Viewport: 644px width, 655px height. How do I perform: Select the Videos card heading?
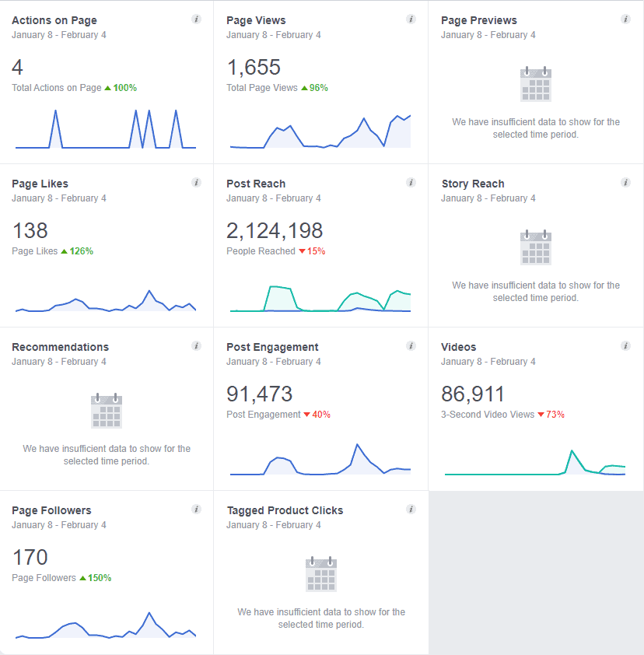pyautogui.click(x=459, y=347)
